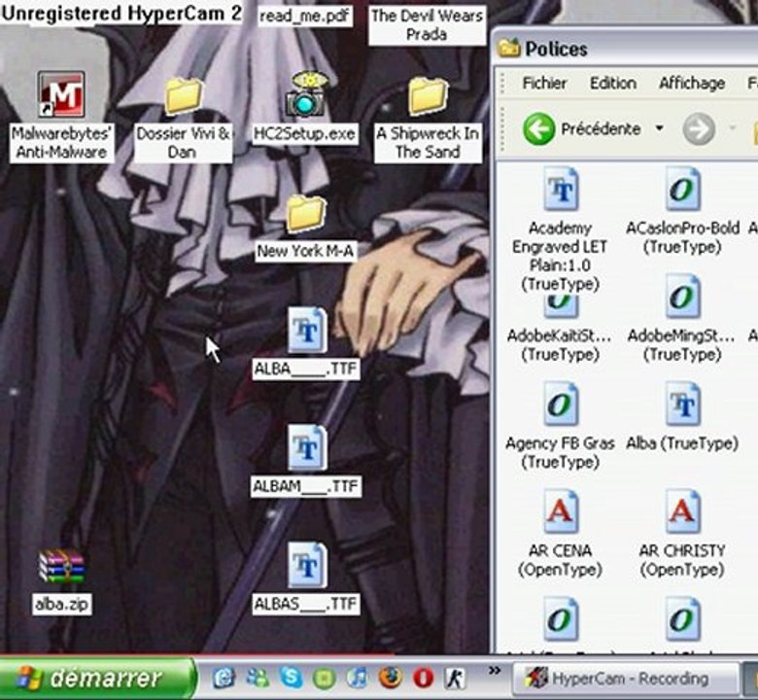Select A Shipwreck In The Sand folder

click(x=428, y=96)
